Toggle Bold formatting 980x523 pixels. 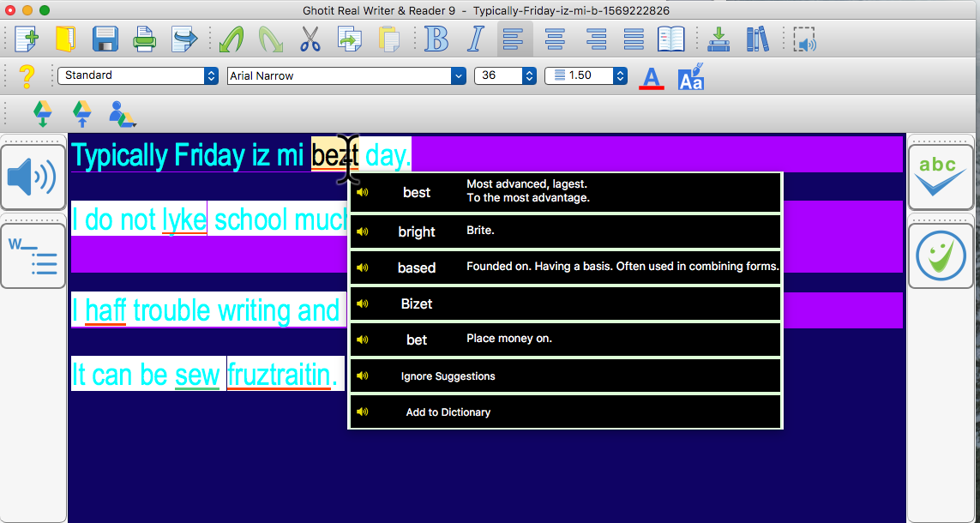[436, 39]
